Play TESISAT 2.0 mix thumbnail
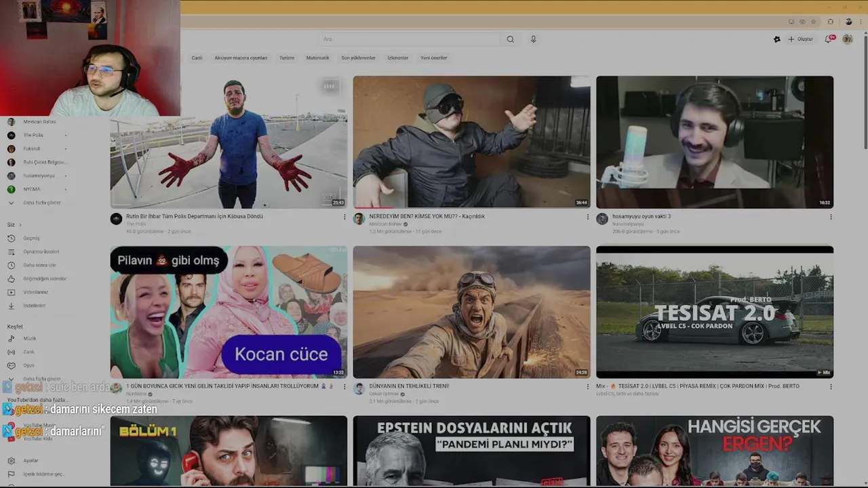The height and width of the screenshot is (488, 868). click(715, 312)
